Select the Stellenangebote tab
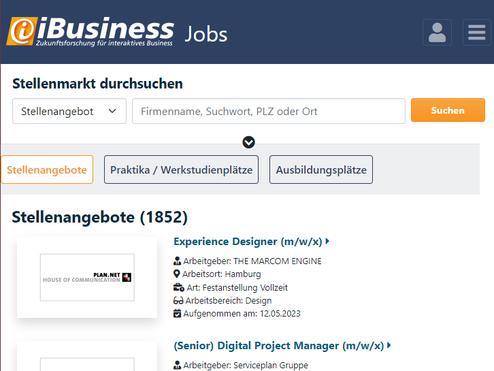The height and width of the screenshot is (371, 494). coord(47,170)
